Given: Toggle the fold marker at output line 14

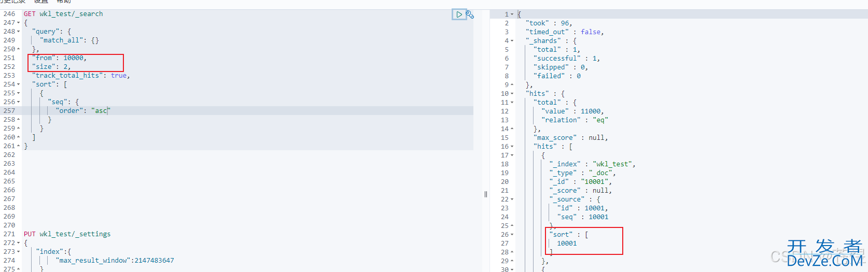Looking at the screenshot, I should click(512, 129).
